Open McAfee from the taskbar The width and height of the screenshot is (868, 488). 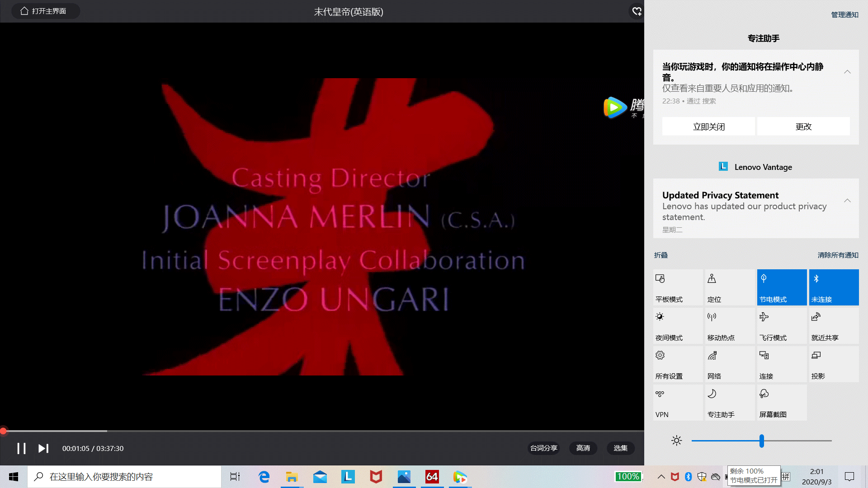pyautogui.click(x=376, y=477)
